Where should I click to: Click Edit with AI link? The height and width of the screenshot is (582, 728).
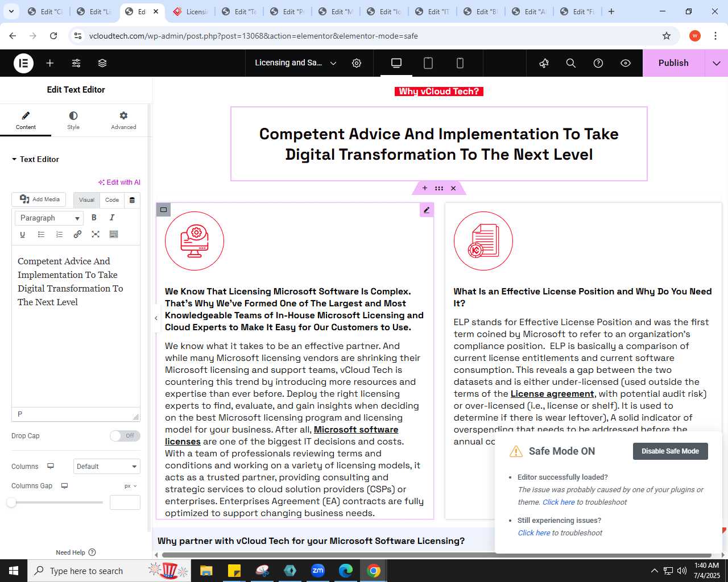pos(119,182)
